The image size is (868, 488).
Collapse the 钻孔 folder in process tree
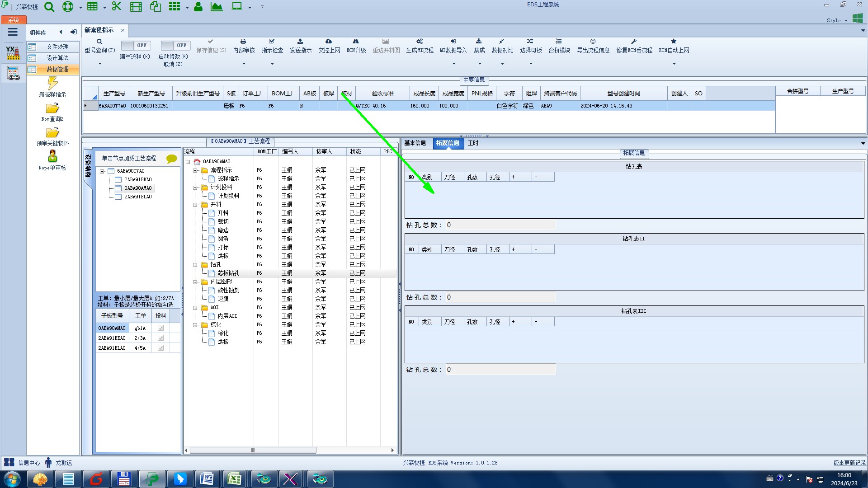(x=195, y=265)
